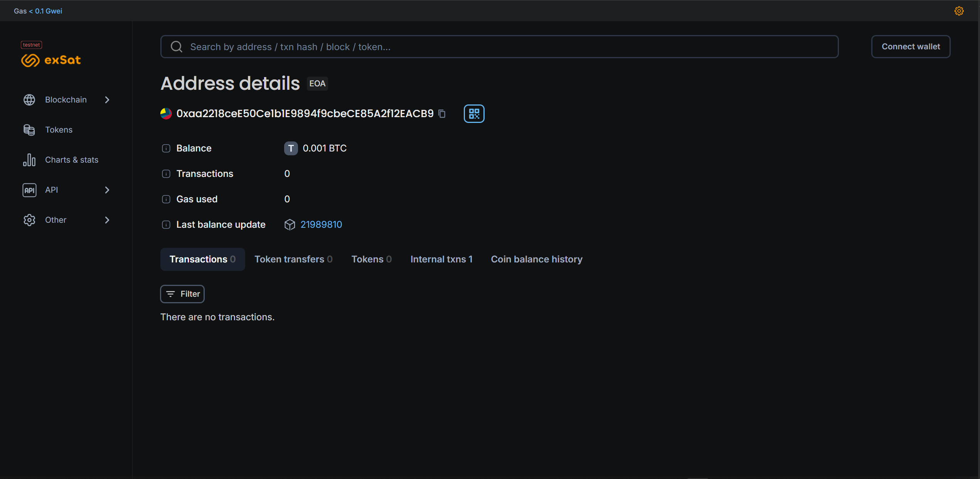
Task: Click the Gas used info icon
Action: pos(166,199)
